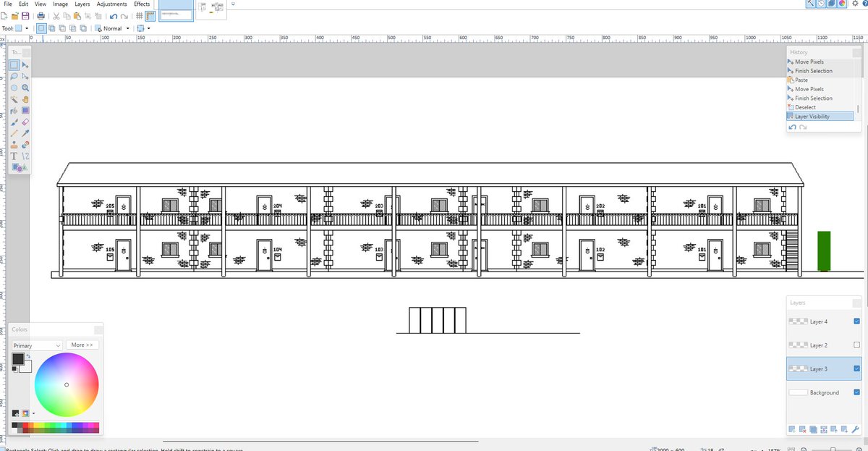Toggle Background layer visibility checkbox
The width and height of the screenshot is (868, 451).
tap(857, 392)
